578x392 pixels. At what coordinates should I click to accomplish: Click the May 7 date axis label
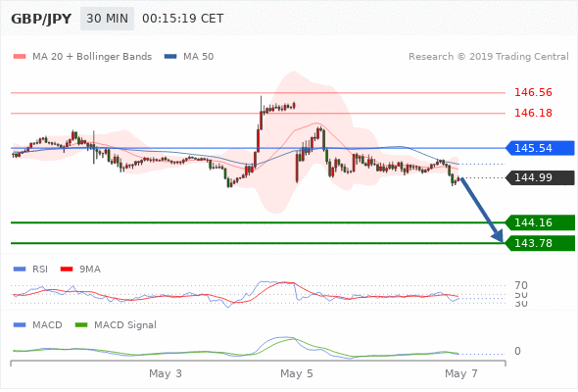point(461,374)
